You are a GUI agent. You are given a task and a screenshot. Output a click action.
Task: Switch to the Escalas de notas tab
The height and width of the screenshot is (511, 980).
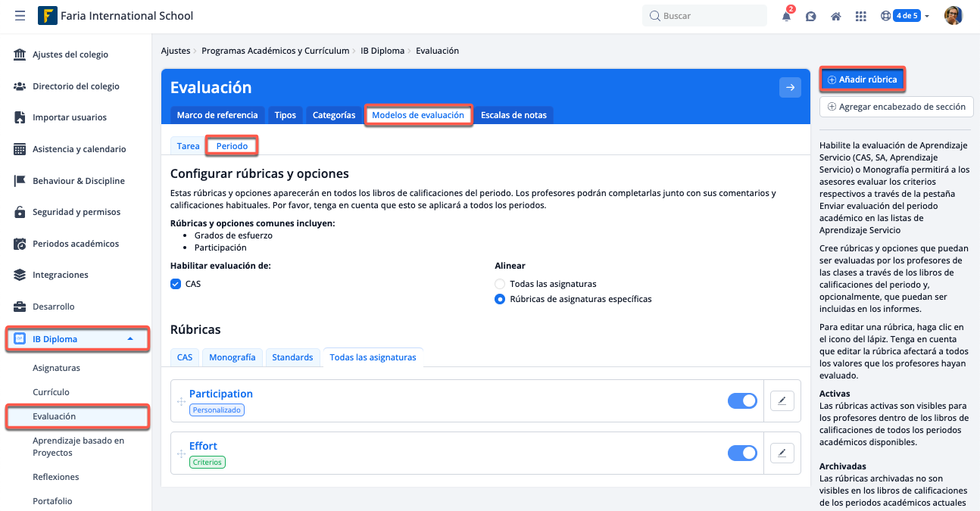[x=513, y=115]
